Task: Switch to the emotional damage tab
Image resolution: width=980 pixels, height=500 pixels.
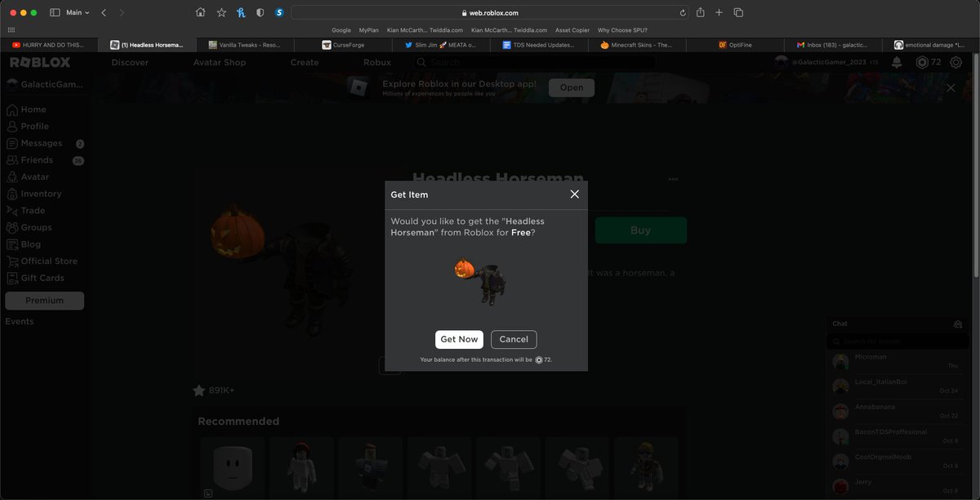Action: [931, 45]
